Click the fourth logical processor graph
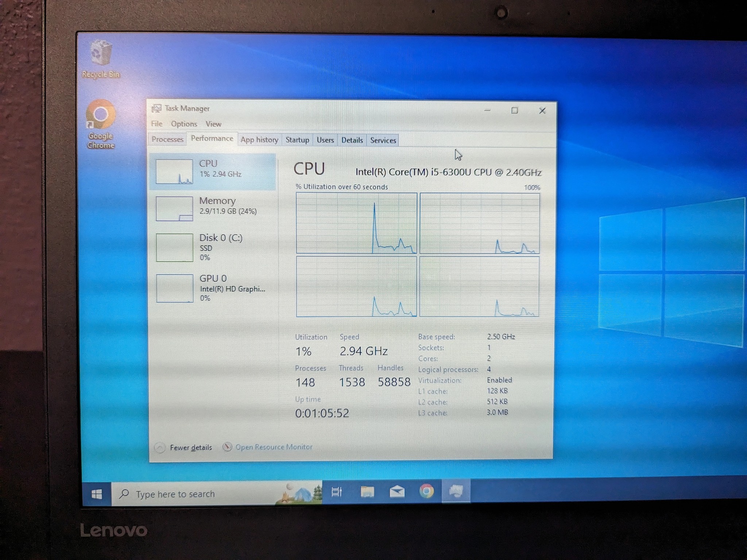747x560 pixels. click(x=479, y=287)
